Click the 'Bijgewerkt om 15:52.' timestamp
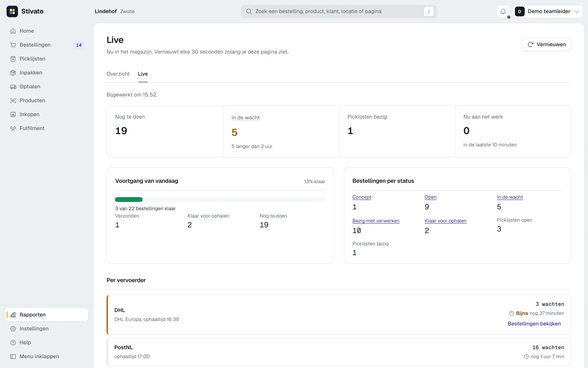This screenshot has width=588, height=368. tap(132, 95)
